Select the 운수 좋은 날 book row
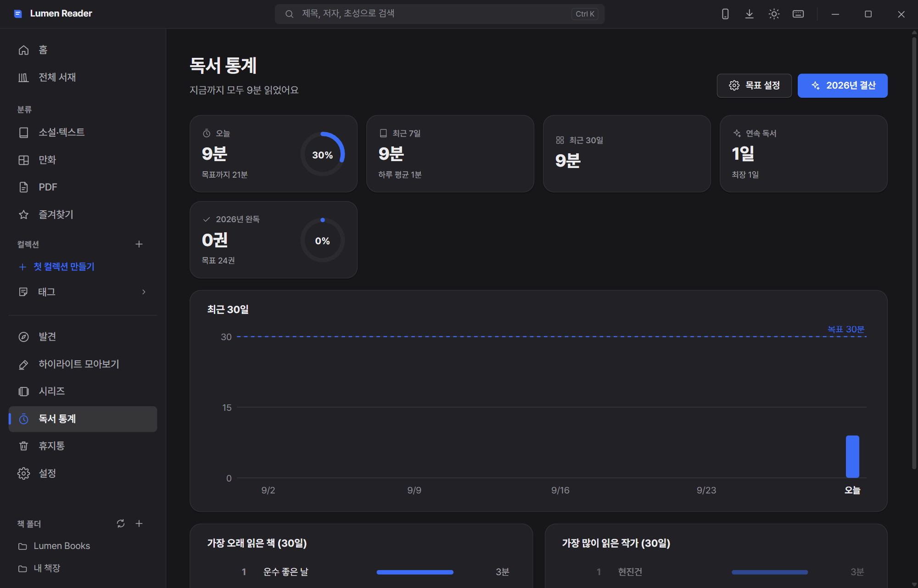Screen dimensions: 918x588 [x=361, y=572]
